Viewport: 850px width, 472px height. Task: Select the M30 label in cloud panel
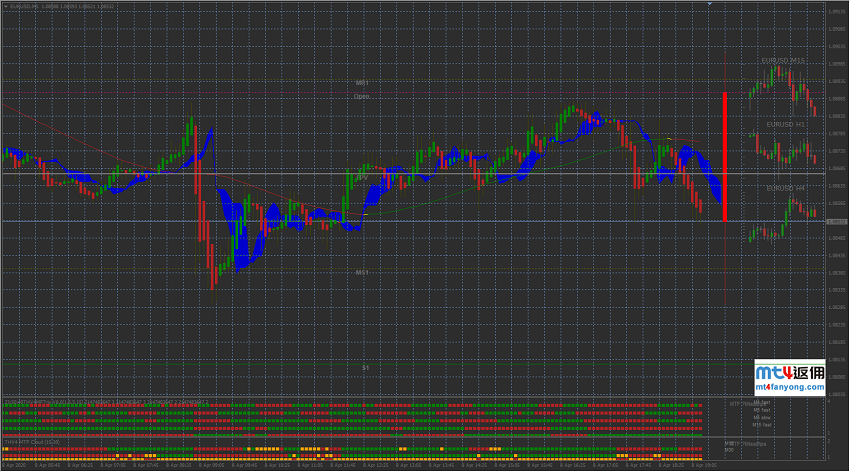click(x=729, y=450)
